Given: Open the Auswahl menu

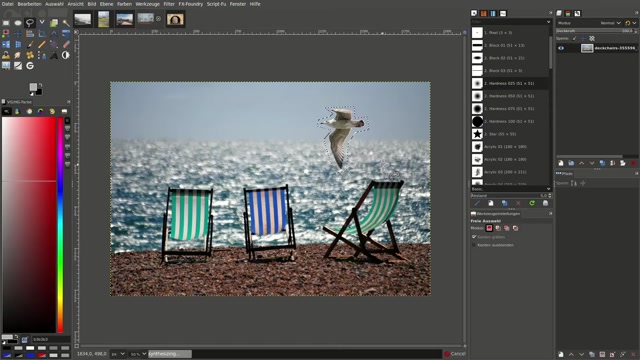Looking at the screenshot, I should click(x=54, y=4).
